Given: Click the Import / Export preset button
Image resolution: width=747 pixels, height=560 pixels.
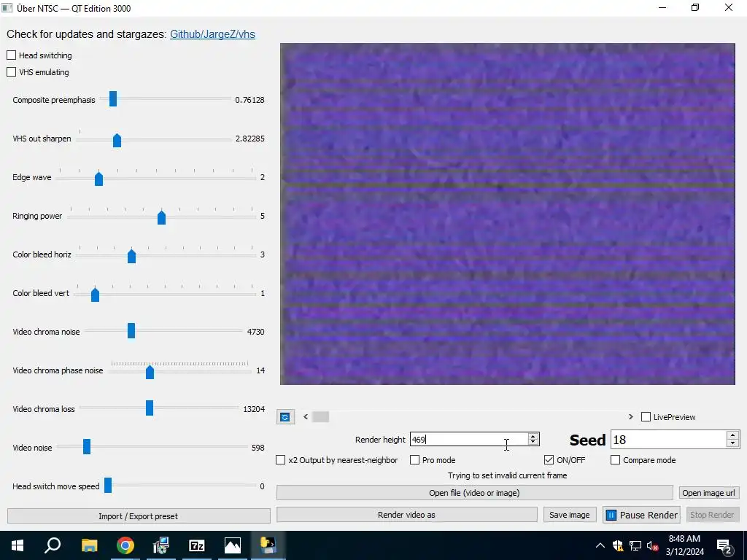Looking at the screenshot, I should coord(138,516).
